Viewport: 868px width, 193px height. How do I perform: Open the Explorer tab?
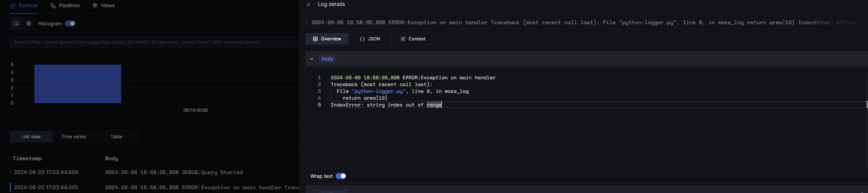pos(24,6)
